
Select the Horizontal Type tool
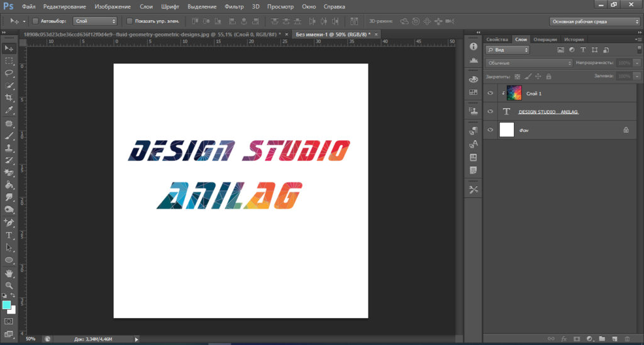(9, 235)
